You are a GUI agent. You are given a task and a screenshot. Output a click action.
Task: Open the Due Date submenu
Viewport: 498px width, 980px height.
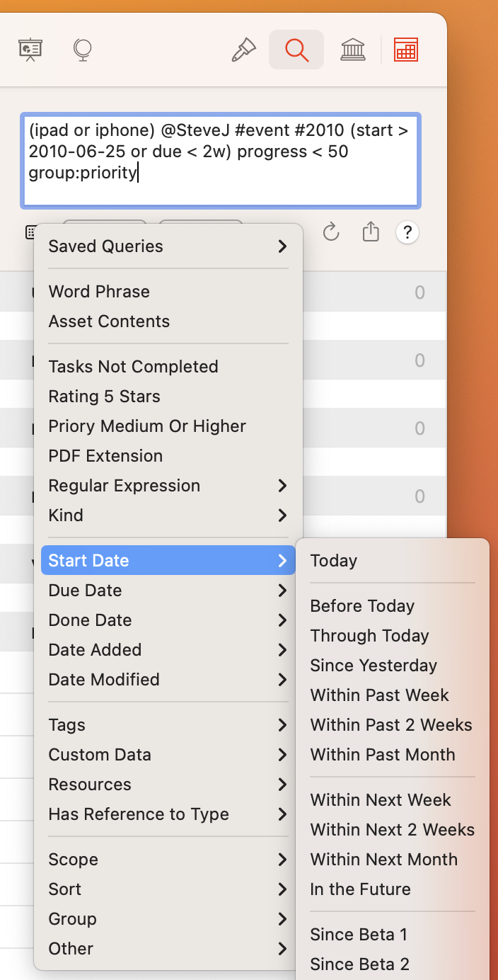[168, 591]
